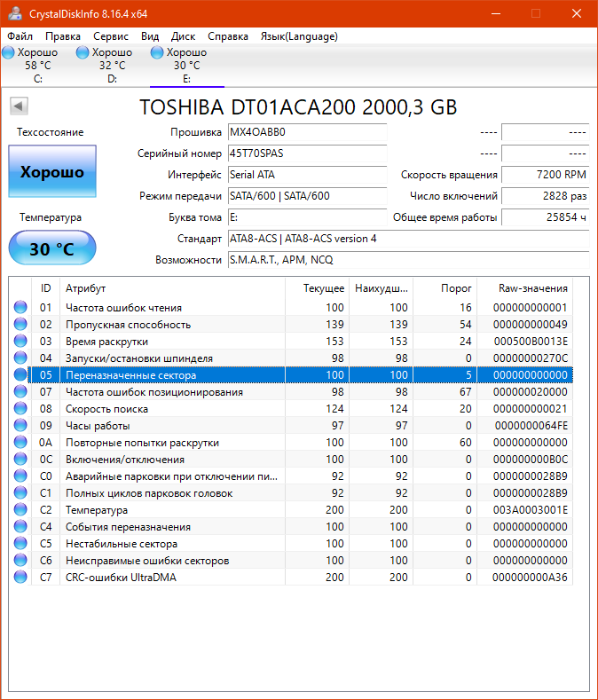The image size is (598, 700).
Task: Click the S.M.A.R.T., APM, NCQ features field
Action: pyautogui.click(x=409, y=260)
